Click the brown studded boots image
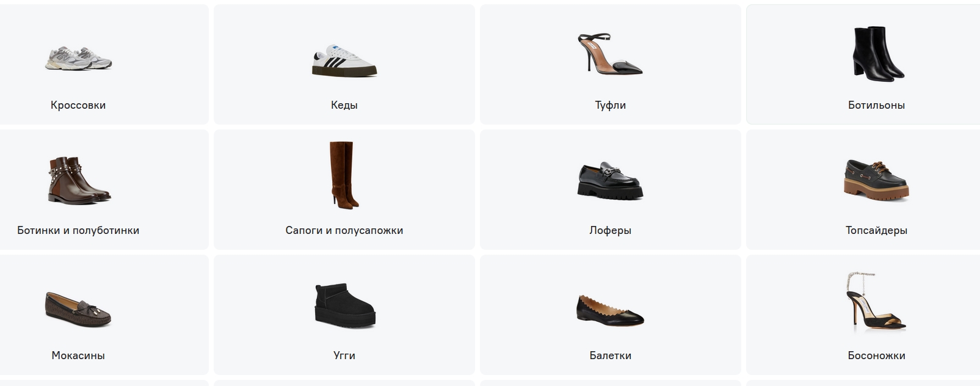The image size is (980, 386). [79, 180]
